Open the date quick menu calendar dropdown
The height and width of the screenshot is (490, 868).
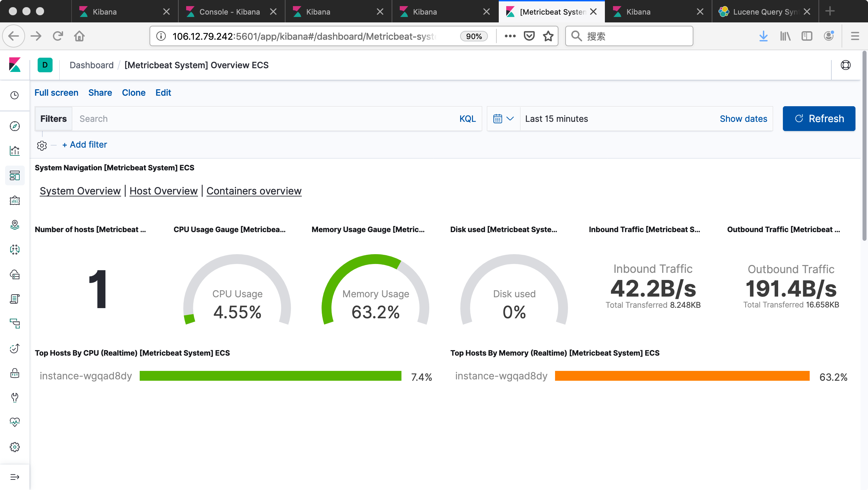(x=504, y=119)
